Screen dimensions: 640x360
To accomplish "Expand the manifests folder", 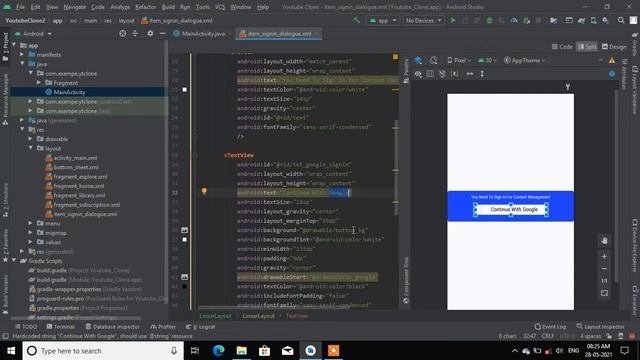I will click(x=22, y=54).
